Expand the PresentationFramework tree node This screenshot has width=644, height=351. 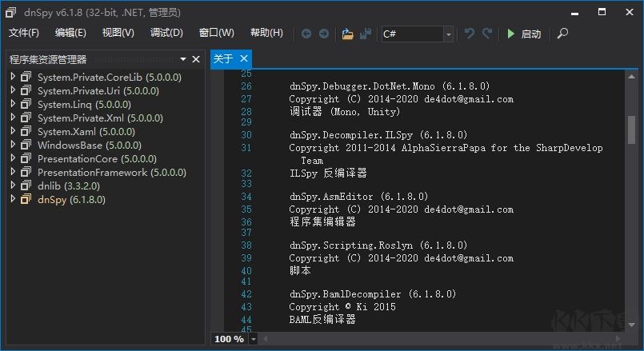coord(13,172)
